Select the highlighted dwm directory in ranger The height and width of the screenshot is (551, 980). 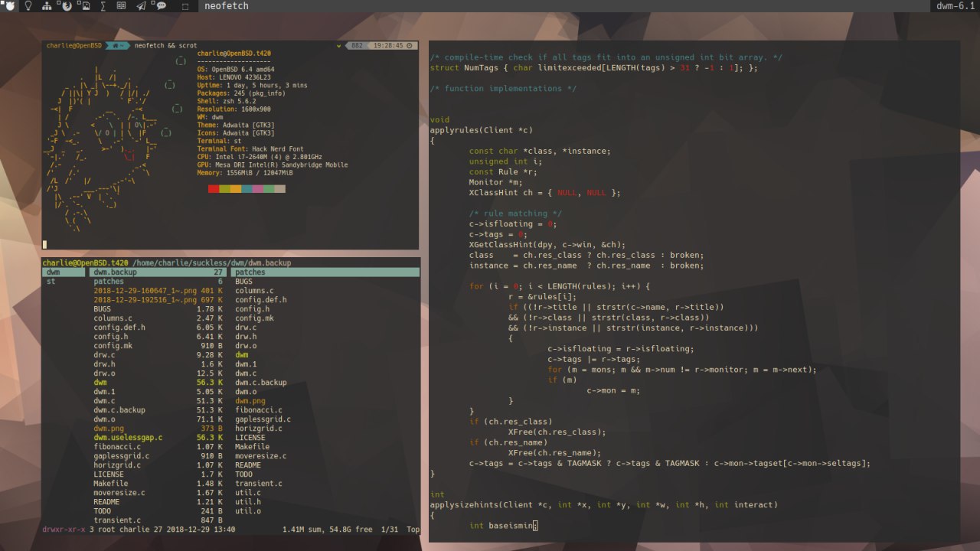(64, 272)
